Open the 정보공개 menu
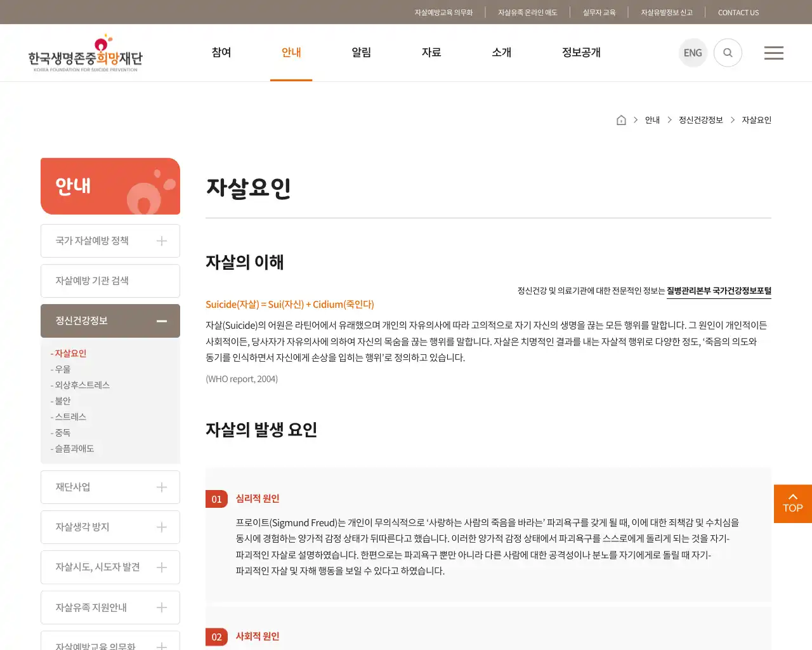 coord(580,53)
